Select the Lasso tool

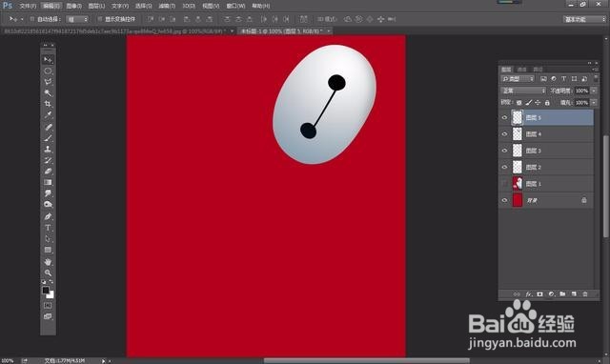[48, 82]
